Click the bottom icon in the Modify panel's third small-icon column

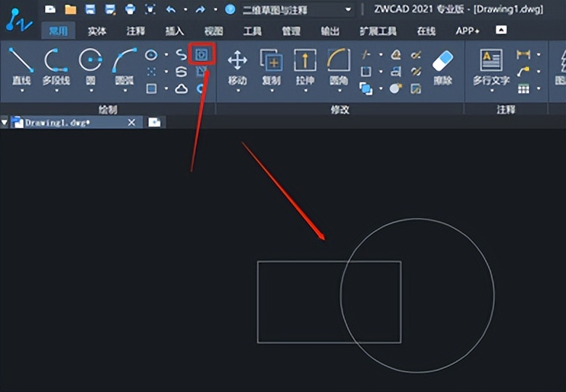click(416, 89)
